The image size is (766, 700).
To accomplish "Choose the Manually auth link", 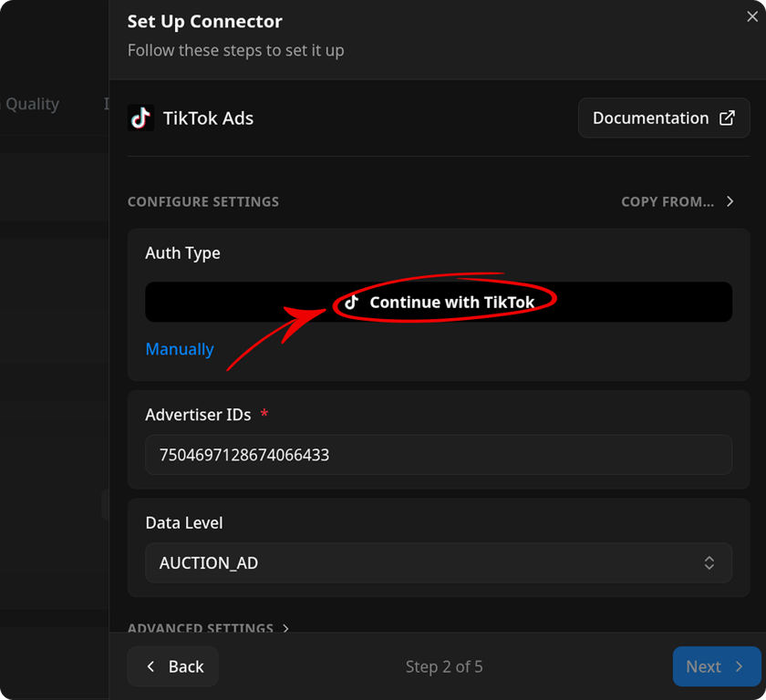I will click(180, 349).
